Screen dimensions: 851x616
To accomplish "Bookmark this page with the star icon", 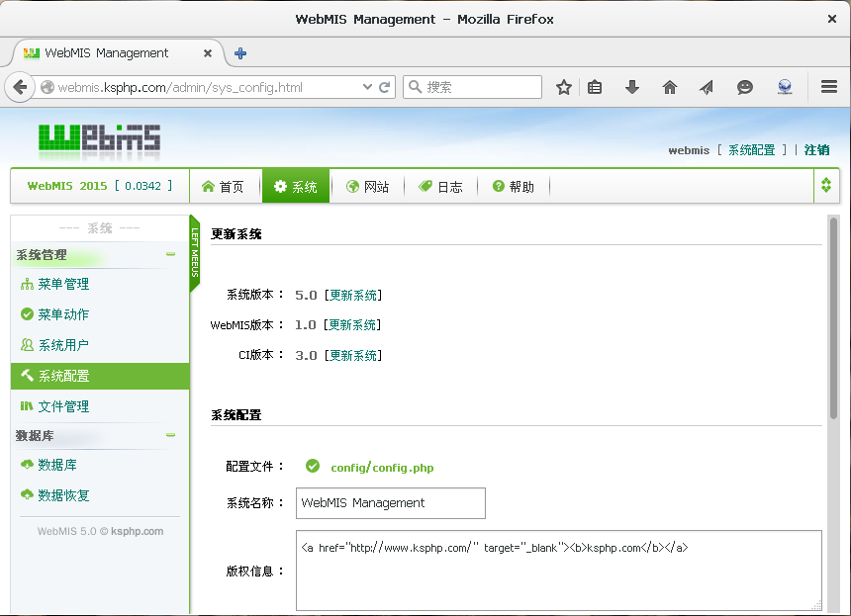I will (x=564, y=87).
